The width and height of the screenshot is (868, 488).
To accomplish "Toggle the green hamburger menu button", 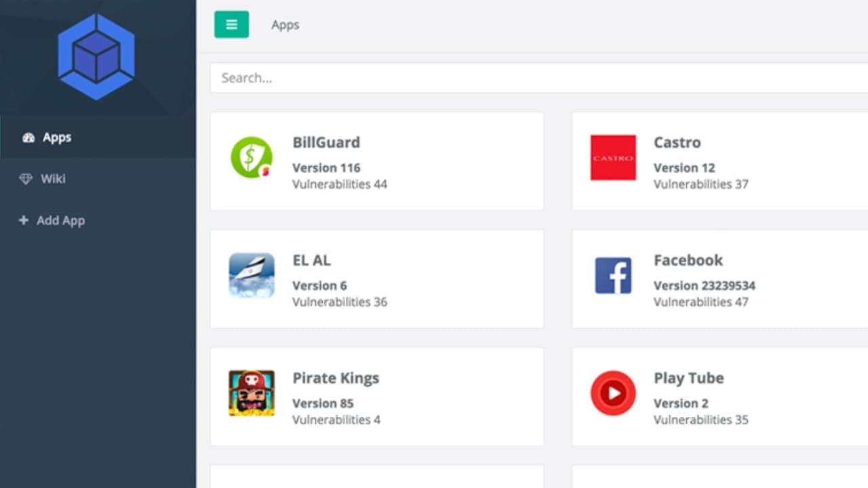I will [x=231, y=24].
